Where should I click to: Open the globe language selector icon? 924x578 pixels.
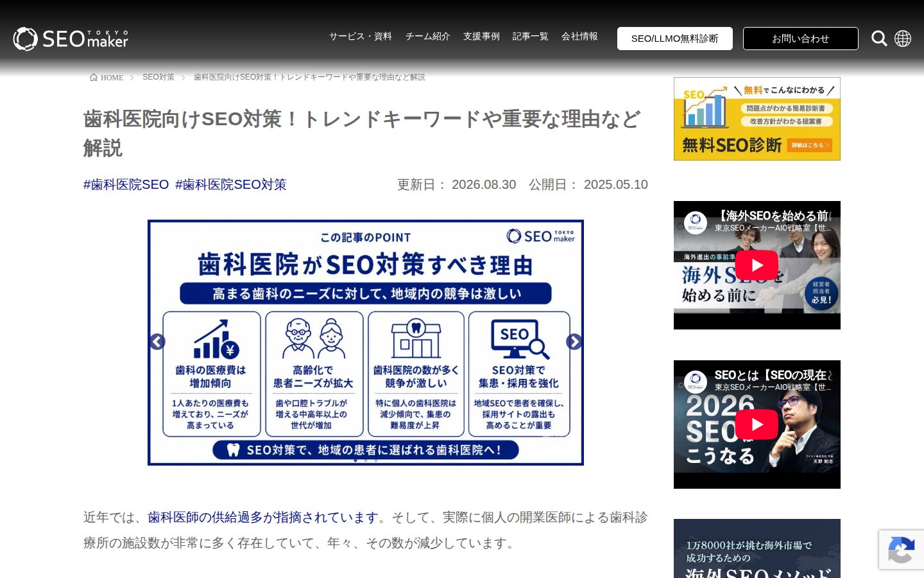click(x=903, y=39)
